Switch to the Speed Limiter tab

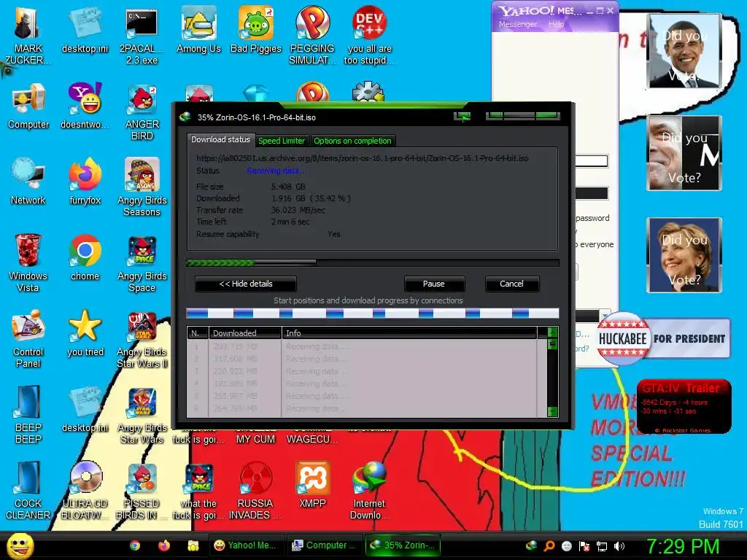281,141
